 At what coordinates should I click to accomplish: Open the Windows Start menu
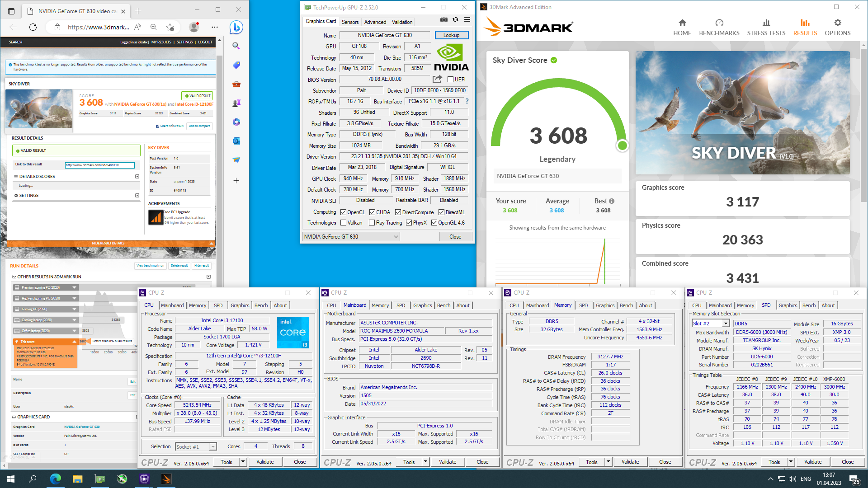(11, 479)
